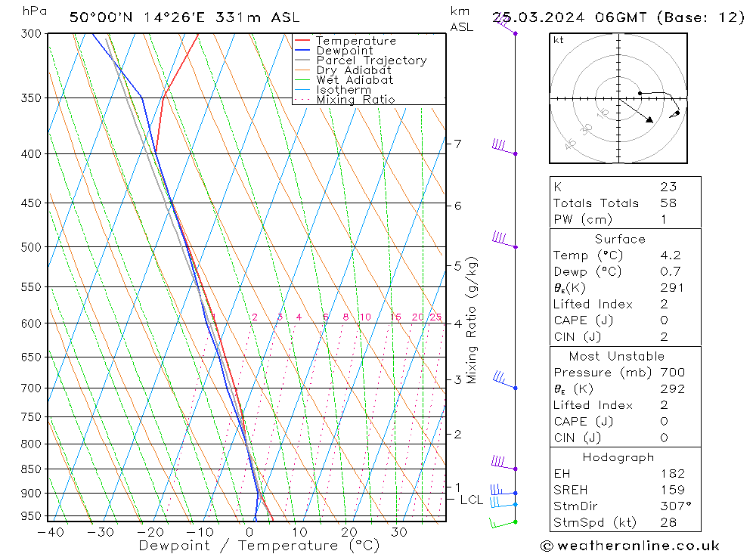The width and height of the screenshot is (756, 554).
Task: Click the Most Unstable section heading
Action: tap(617, 356)
